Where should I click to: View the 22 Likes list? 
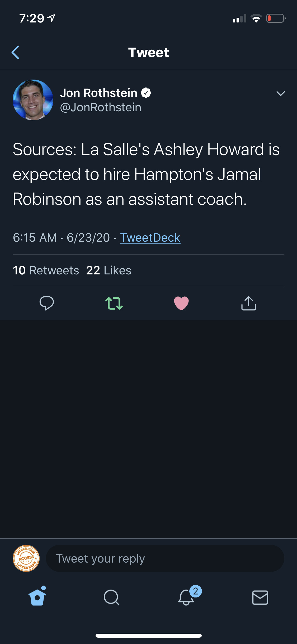(x=109, y=270)
